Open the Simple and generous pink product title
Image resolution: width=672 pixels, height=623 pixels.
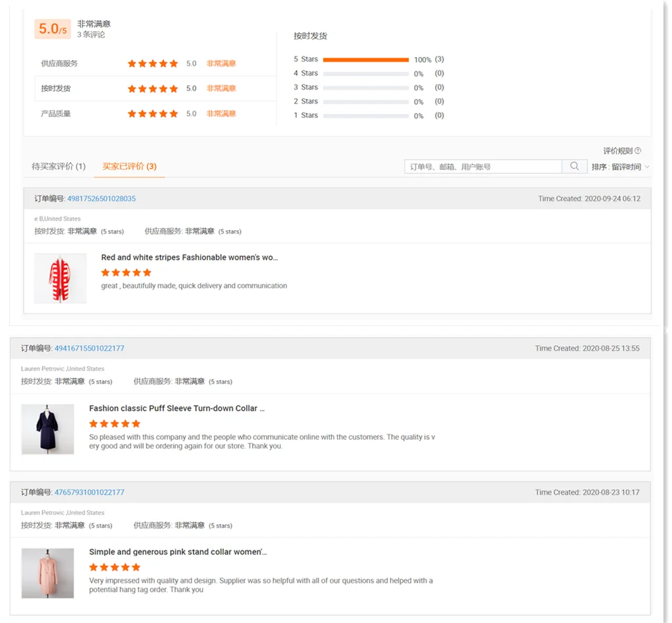(178, 552)
